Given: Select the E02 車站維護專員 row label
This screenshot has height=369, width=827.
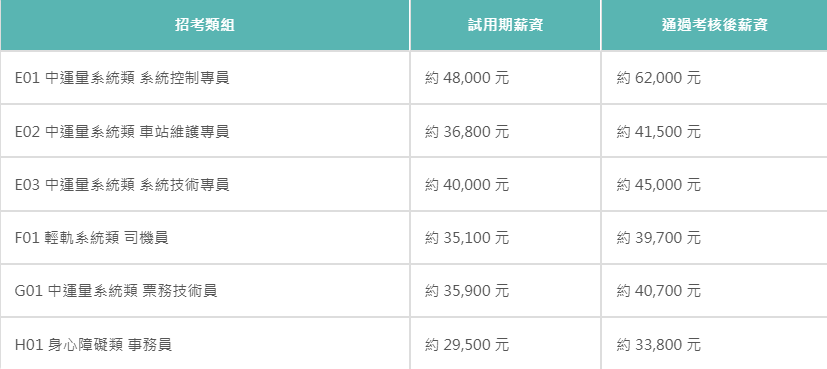Looking at the screenshot, I should pyautogui.click(x=122, y=131).
